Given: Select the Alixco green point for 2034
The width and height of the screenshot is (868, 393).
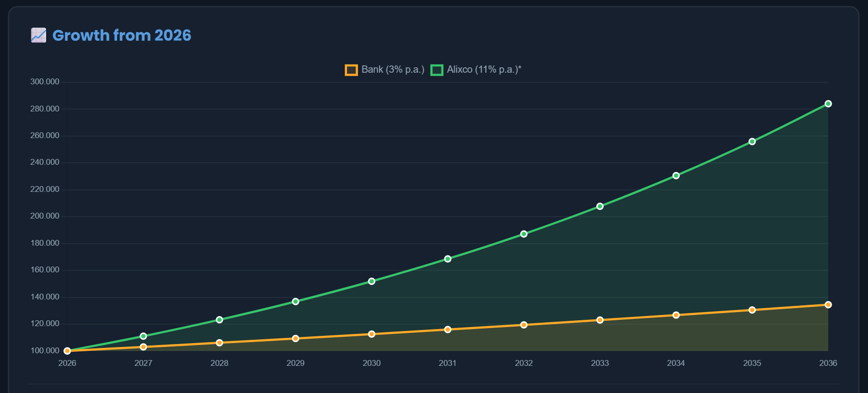Looking at the screenshot, I should pyautogui.click(x=676, y=175).
